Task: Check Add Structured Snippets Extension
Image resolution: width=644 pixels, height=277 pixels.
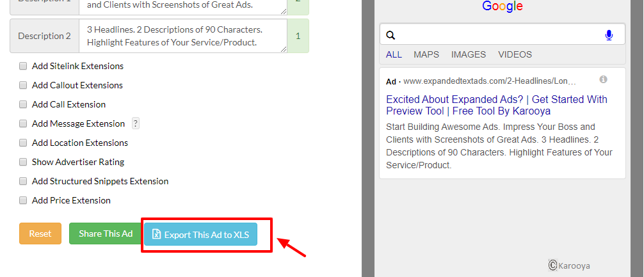Action: click(24, 181)
